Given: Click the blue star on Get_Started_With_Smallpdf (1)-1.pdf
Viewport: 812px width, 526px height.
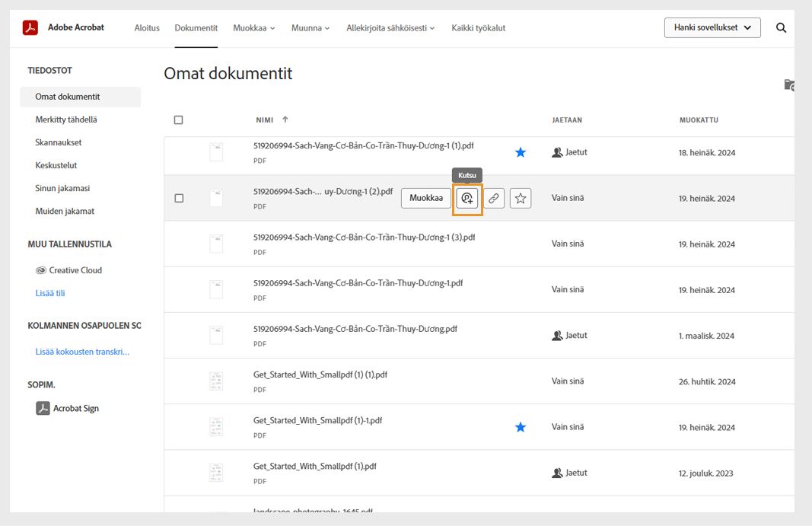Looking at the screenshot, I should (x=521, y=428).
